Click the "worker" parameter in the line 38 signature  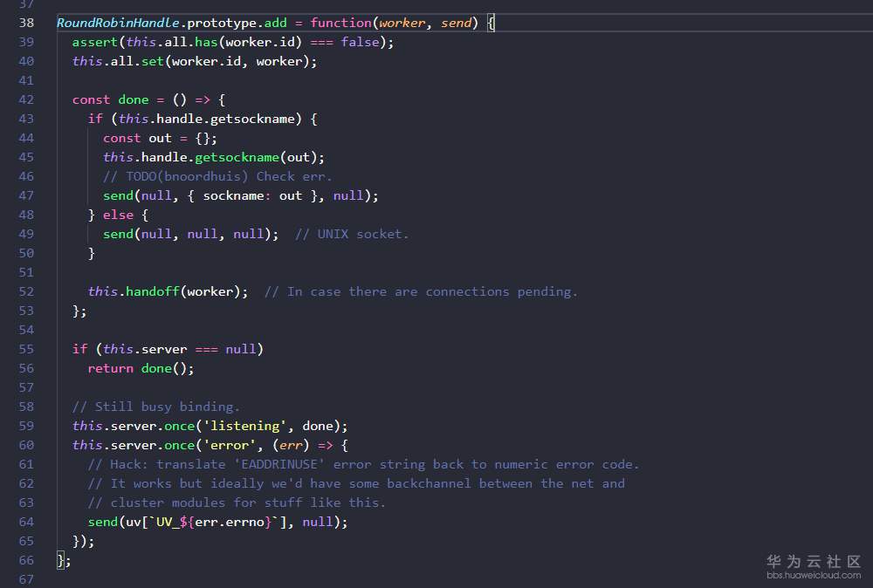click(402, 23)
